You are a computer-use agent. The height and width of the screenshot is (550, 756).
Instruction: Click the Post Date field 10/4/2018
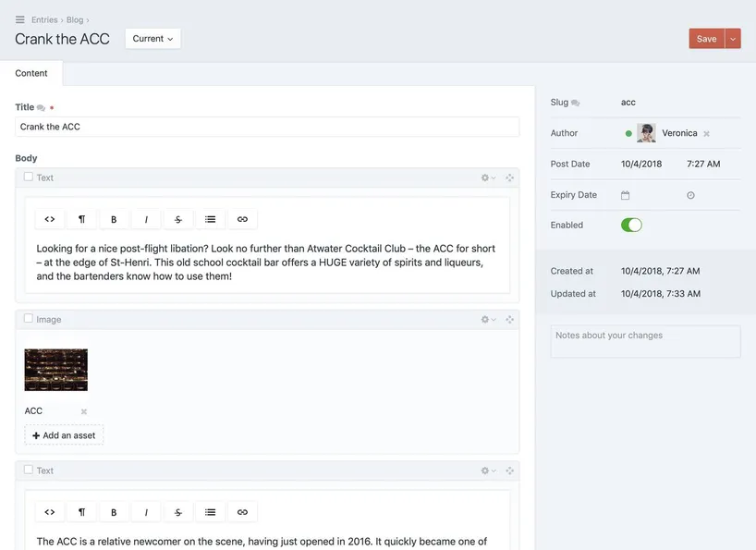641,164
